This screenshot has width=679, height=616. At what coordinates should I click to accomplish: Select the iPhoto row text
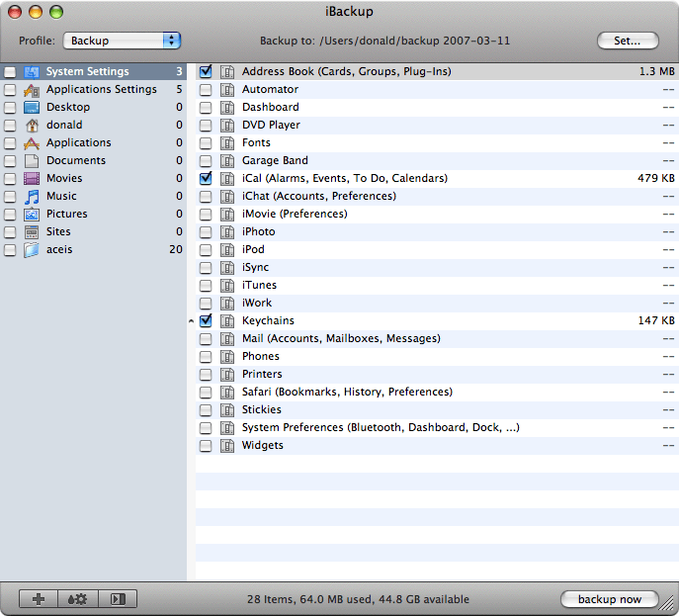pyautogui.click(x=259, y=231)
